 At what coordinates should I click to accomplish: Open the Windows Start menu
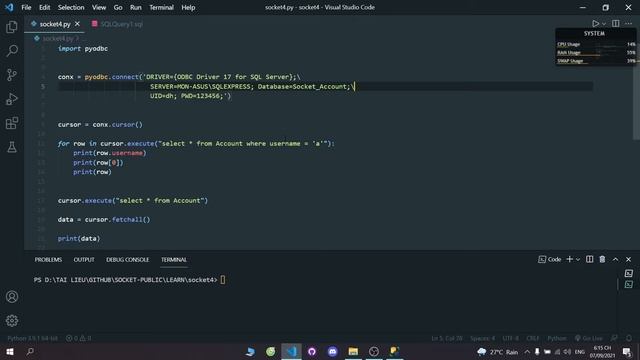pyautogui.click(x=10, y=351)
